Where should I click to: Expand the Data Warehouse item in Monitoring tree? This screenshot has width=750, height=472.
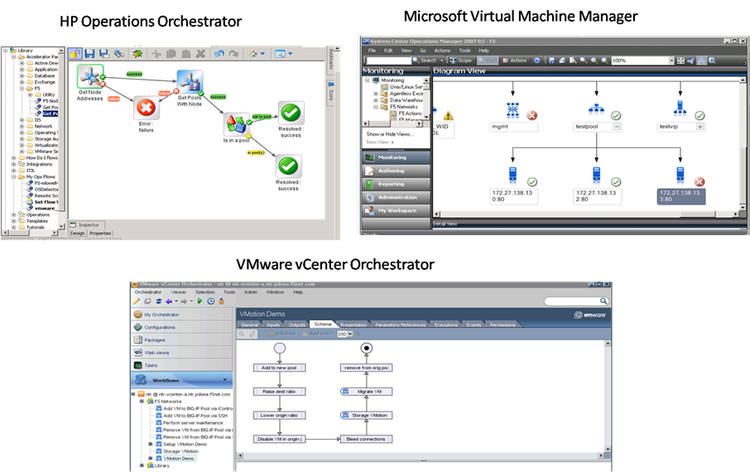[376, 100]
